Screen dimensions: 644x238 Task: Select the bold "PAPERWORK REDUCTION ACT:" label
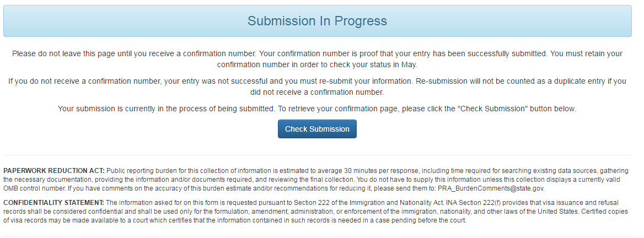(x=53, y=171)
